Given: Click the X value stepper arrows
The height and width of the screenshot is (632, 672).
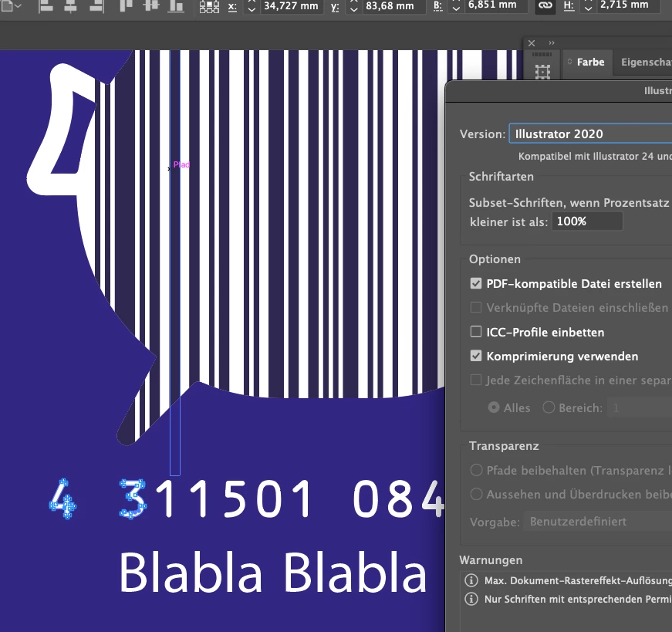Looking at the screenshot, I should (252, 5).
